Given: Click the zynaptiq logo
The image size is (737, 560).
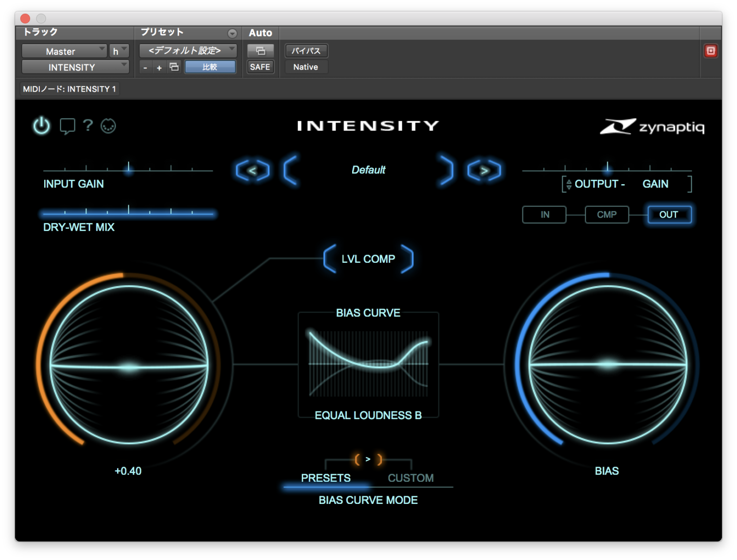Looking at the screenshot, I should [x=653, y=127].
